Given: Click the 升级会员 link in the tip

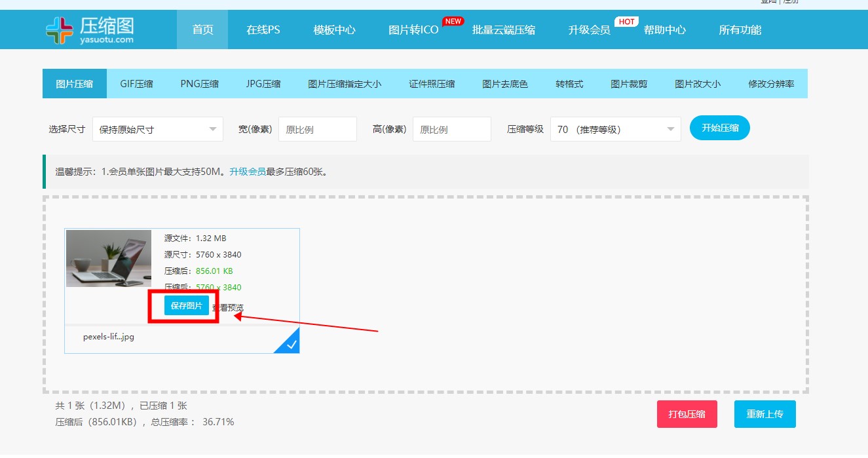Looking at the screenshot, I should [x=247, y=172].
